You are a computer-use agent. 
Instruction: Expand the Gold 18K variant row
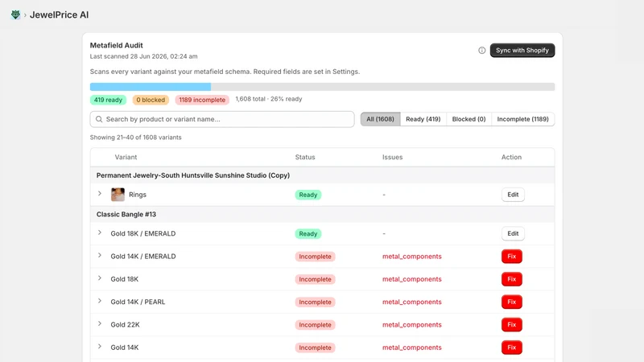(99, 278)
